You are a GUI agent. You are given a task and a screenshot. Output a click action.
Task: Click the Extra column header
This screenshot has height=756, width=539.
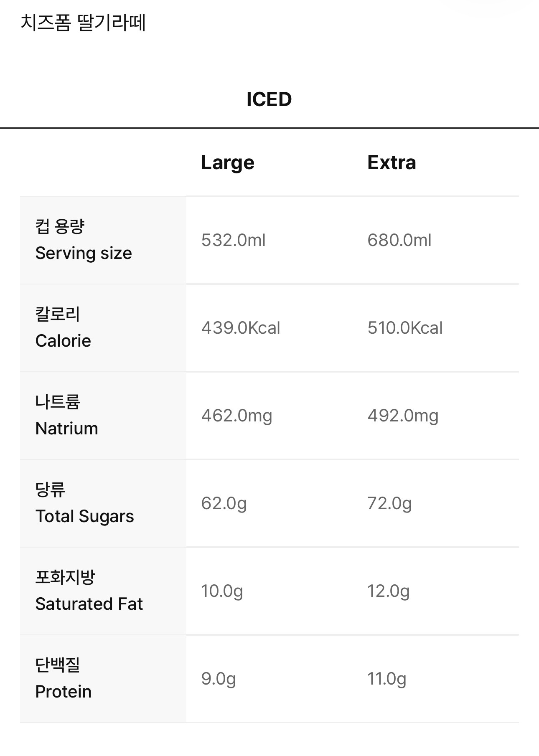(x=392, y=163)
